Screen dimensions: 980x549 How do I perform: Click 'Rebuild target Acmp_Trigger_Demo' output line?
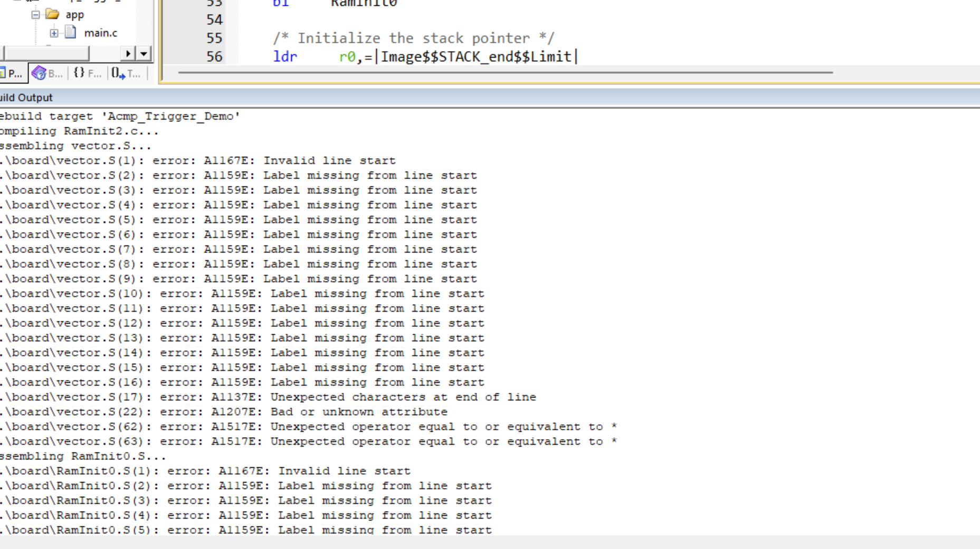click(x=120, y=116)
